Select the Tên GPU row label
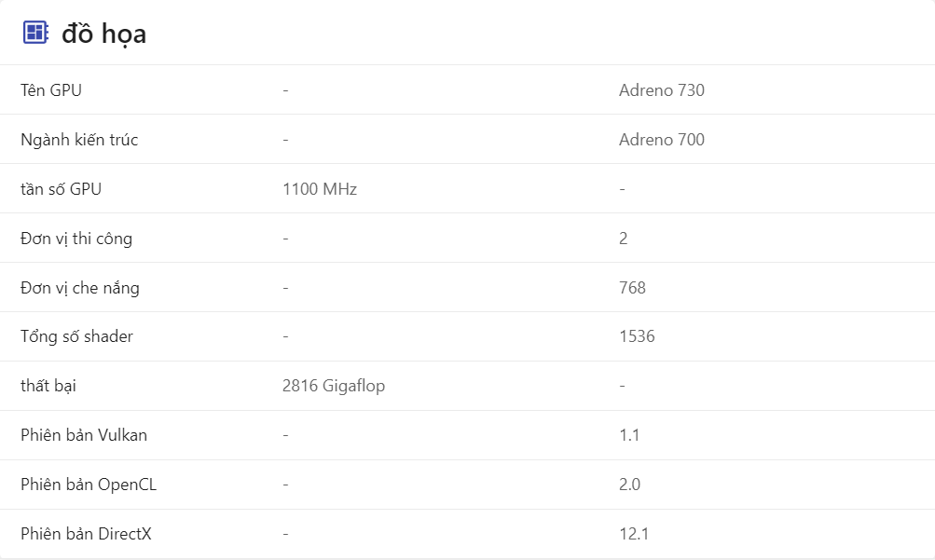This screenshot has width=935, height=560. coord(51,90)
